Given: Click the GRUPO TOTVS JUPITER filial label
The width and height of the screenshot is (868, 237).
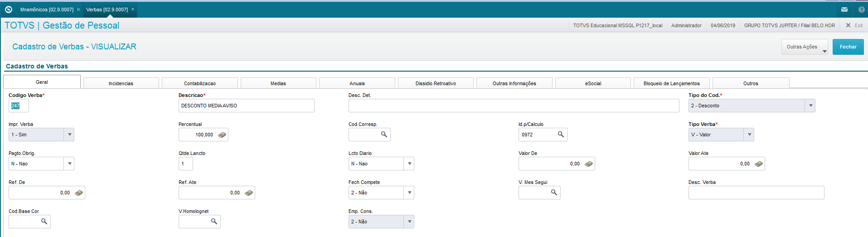Looking at the screenshot, I should [789, 25].
